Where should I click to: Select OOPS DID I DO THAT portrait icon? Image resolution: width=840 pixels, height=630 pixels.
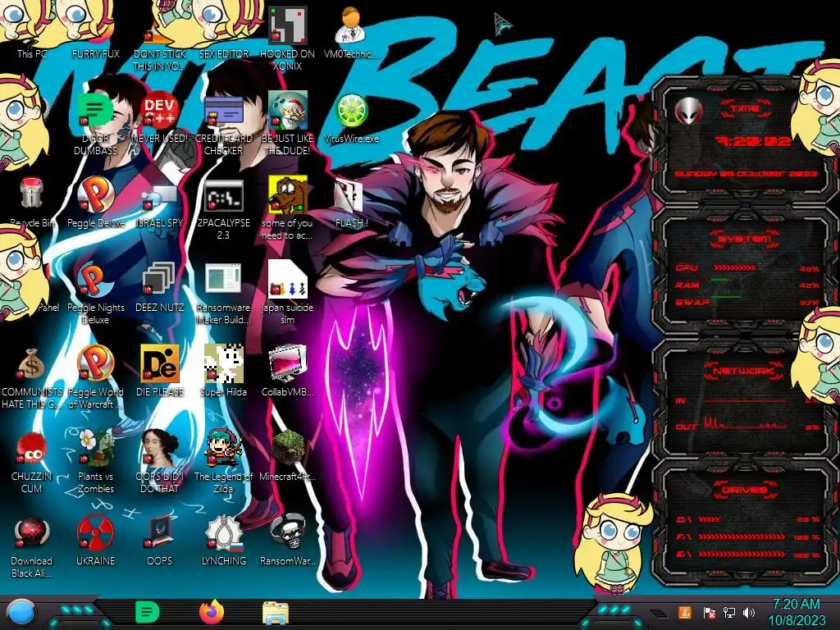[x=160, y=448]
